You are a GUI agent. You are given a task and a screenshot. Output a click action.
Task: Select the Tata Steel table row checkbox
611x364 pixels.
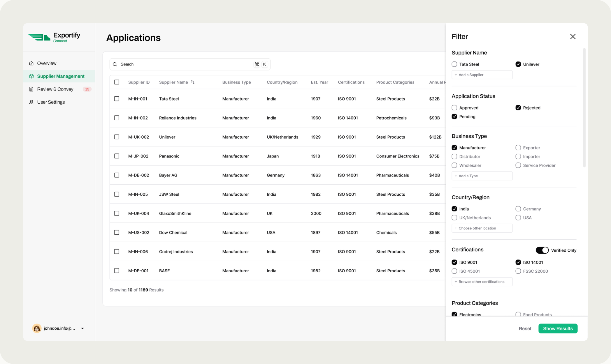coord(117,99)
